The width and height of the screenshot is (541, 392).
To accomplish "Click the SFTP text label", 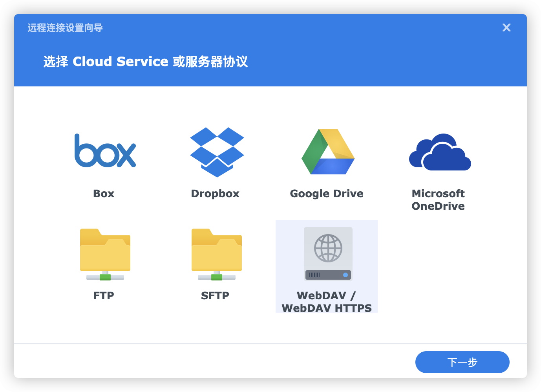I will tap(215, 296).
